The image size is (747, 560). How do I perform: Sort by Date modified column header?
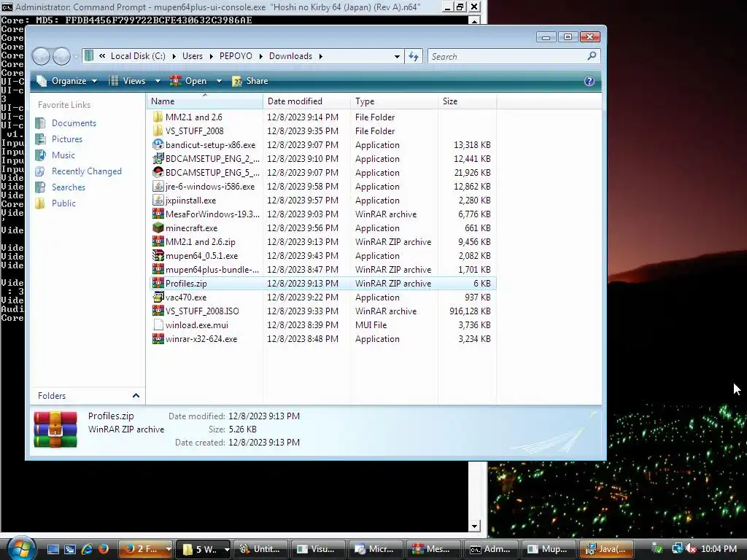[x=307, y=101]
